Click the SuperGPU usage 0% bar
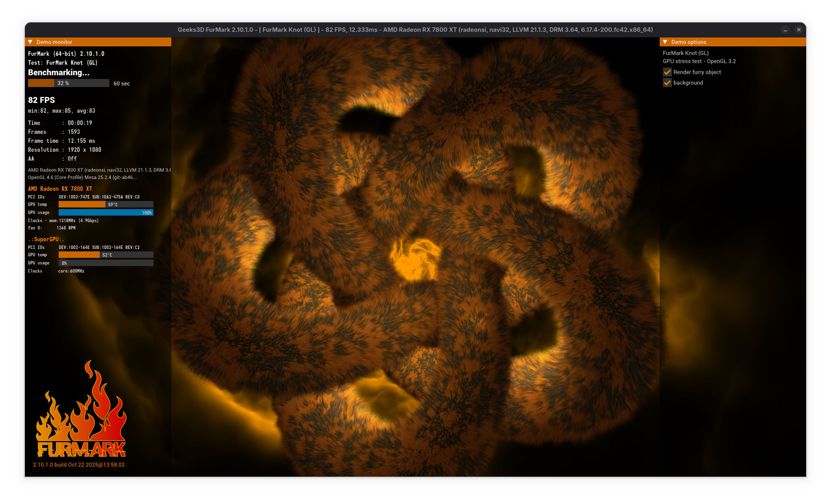The image size is (831, 504). pyautogui.click(x=106, y=263)
